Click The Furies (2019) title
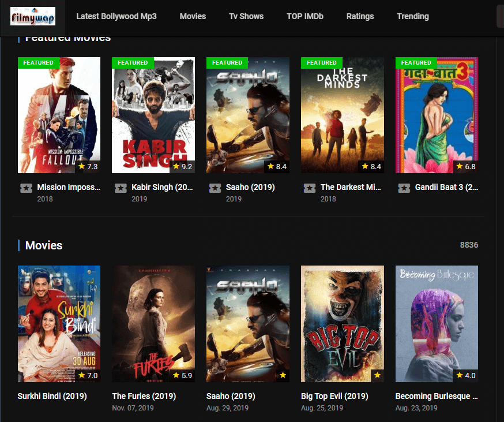 click(x=144, y=396)
